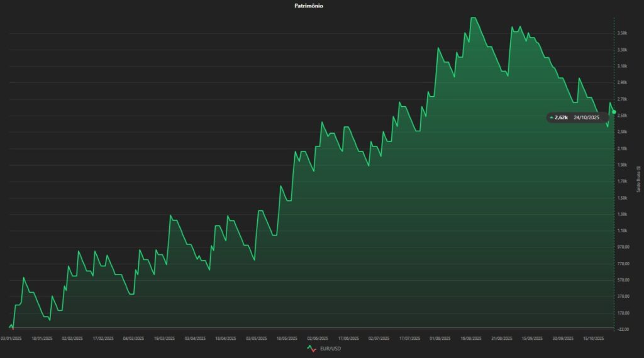The image size is (644, 358).
Task: Click the EUR/USD legend line icon
Action: pyautogui.click(x=311, y=348)
